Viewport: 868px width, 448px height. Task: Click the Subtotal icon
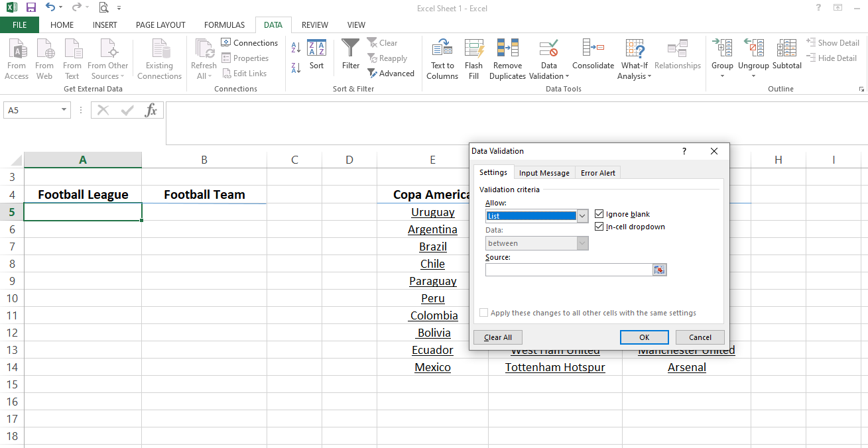[786, 50]
